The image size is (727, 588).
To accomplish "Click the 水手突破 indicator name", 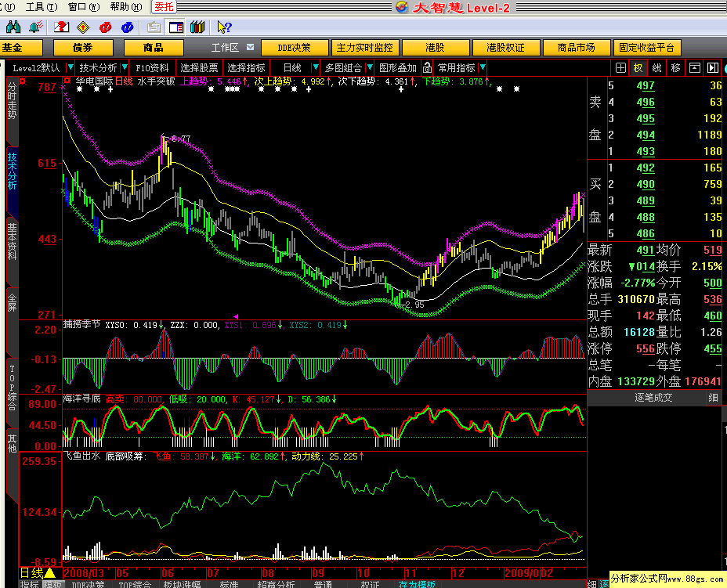I will [x=156, y=81].
